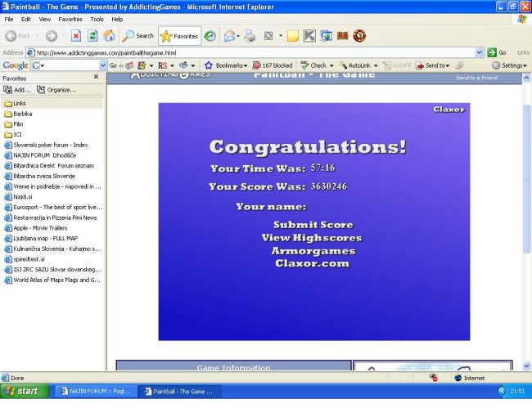Image resolution: width=532 pixels, height=417 pixels.
Task: Click the page scrollbar down arrow
Action: coord(526,365)
